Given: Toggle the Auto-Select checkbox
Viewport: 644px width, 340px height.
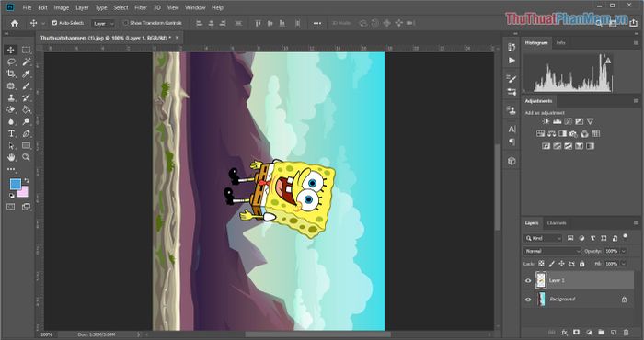Looking at the screenshot, I should tap(54, 23).
